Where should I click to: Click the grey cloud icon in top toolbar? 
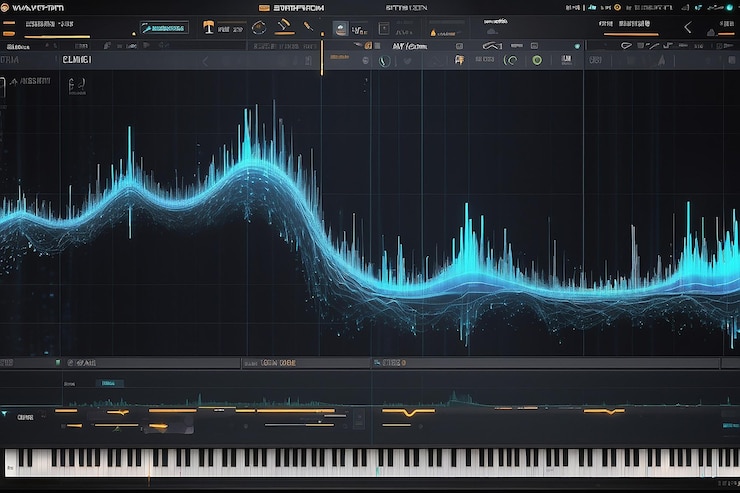point(492,32)
